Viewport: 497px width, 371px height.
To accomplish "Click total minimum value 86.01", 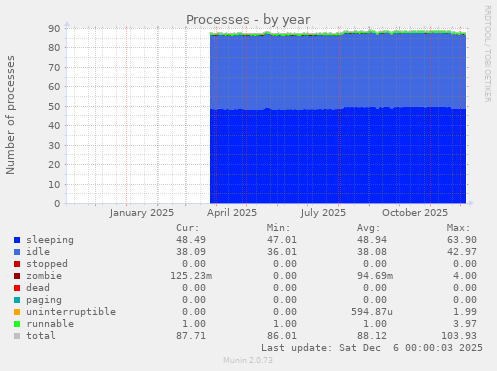I will click(x=282, y=336).
